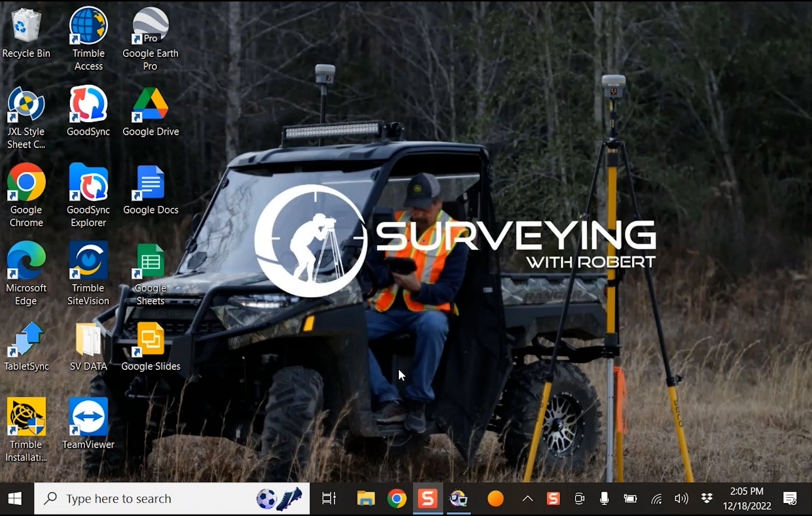Select the JXL Style Sheet shortcut
812x516 pixels.
(x=26, y=118)
